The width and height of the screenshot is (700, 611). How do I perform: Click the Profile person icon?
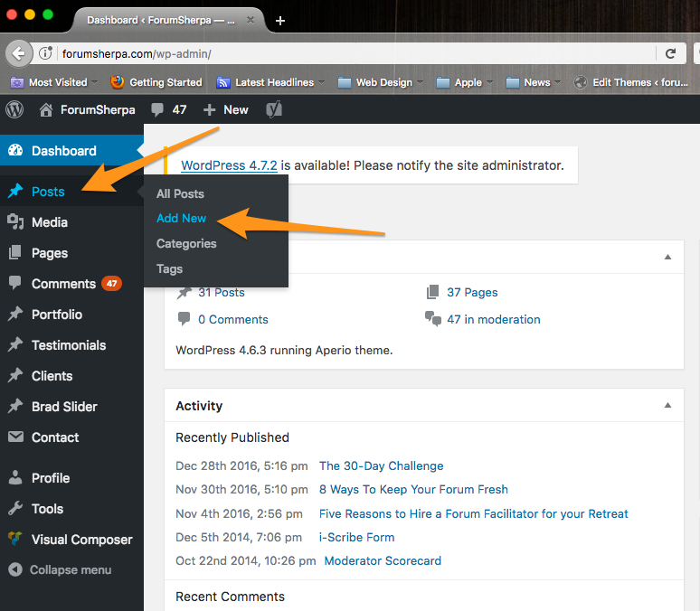coord(15,477)
